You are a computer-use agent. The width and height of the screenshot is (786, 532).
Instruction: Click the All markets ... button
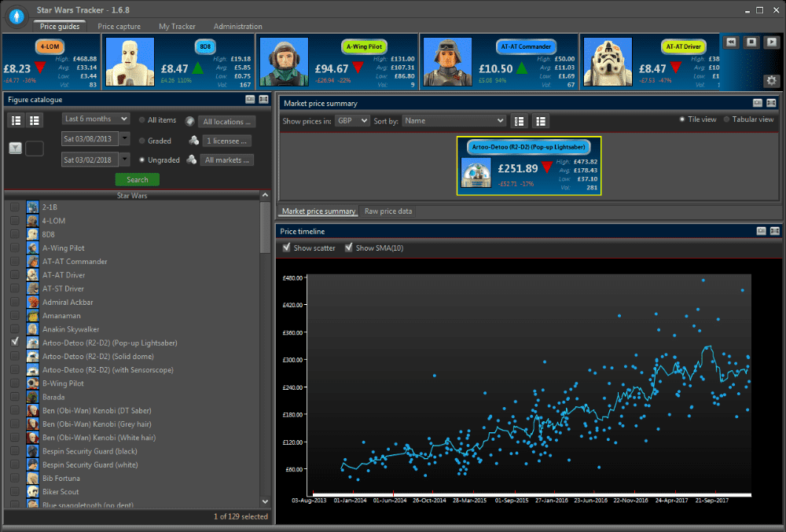coord(227,160)
